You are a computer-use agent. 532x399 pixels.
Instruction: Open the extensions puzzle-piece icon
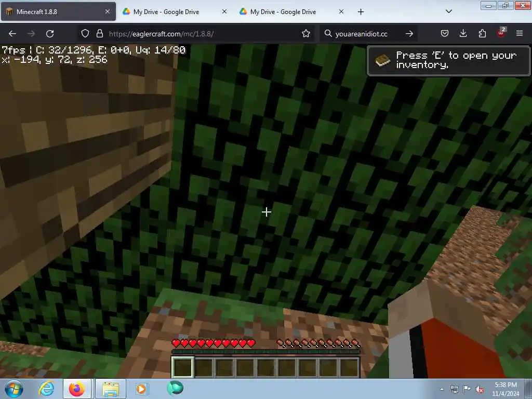pos(482,33)
